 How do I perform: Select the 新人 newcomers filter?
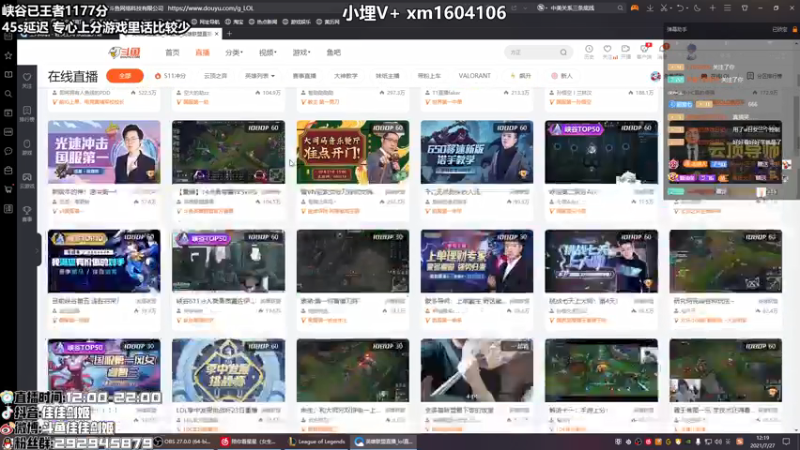pos(562,76)
